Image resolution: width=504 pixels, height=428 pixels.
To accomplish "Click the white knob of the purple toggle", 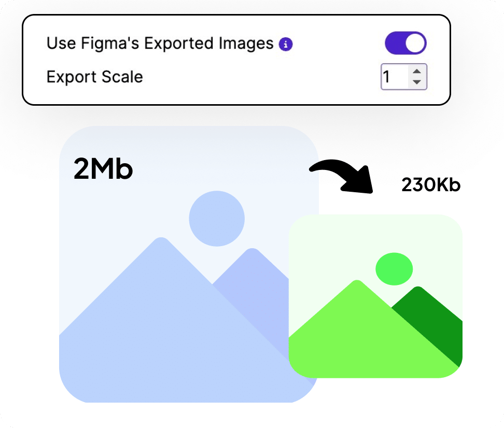I will click(x=415, y=43).
